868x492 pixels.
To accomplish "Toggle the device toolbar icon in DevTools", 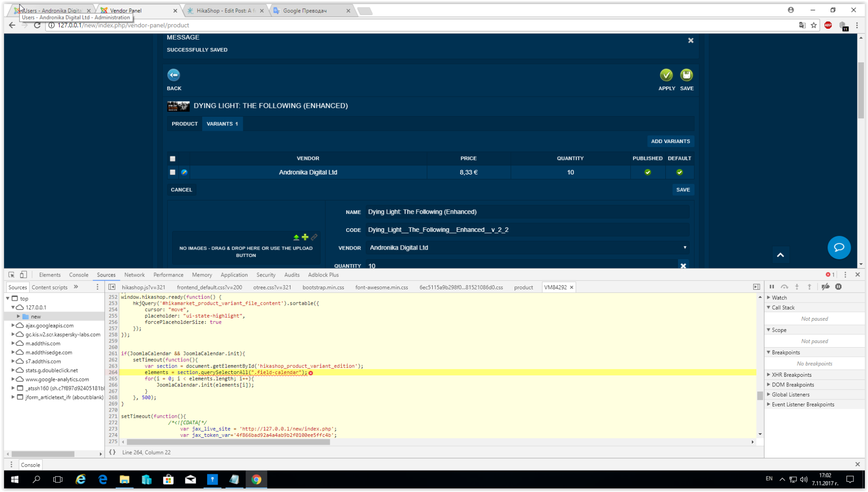I will click(x=23, y=275).
